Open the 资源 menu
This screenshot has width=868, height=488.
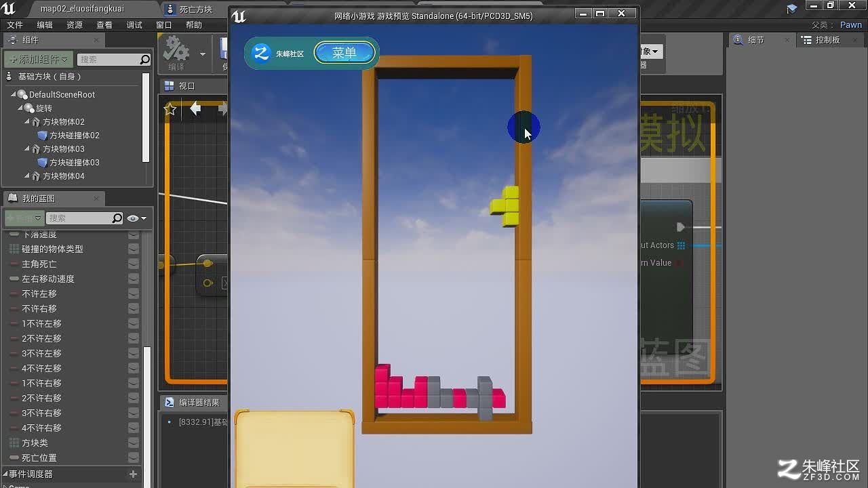(75, 25)
